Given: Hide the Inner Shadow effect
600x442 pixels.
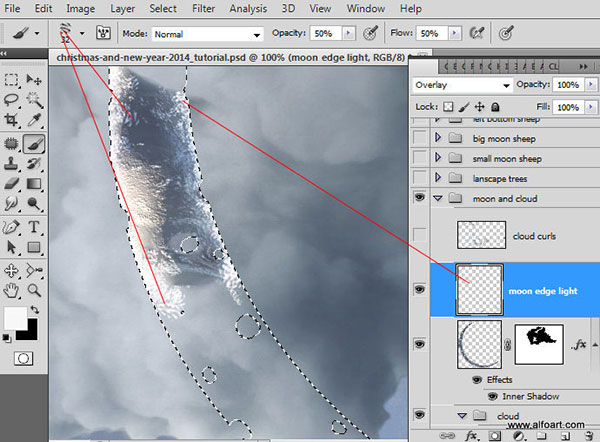Looking at the screenshot, I should tap(493, 396).
